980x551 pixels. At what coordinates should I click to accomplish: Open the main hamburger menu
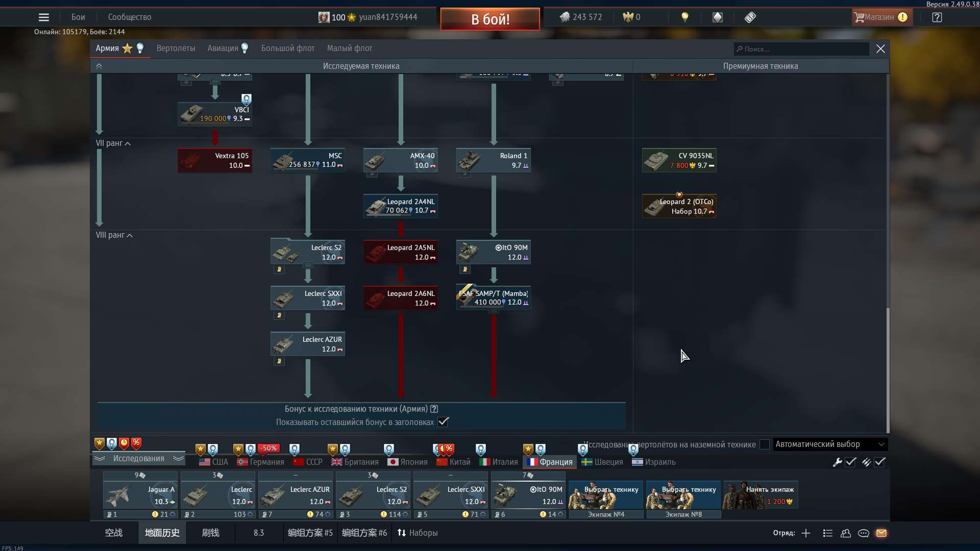click(44, 17)
